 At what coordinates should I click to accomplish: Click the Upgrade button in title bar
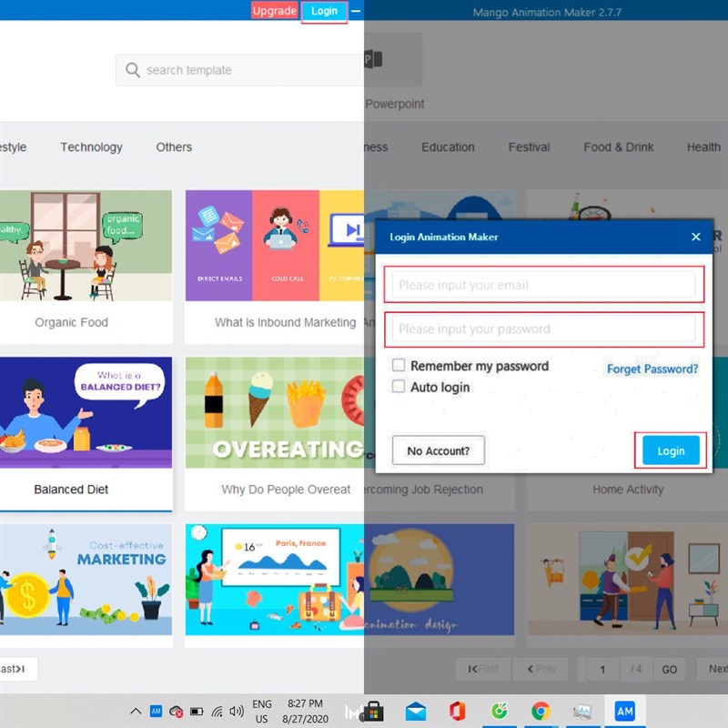(x=274, y=11)
